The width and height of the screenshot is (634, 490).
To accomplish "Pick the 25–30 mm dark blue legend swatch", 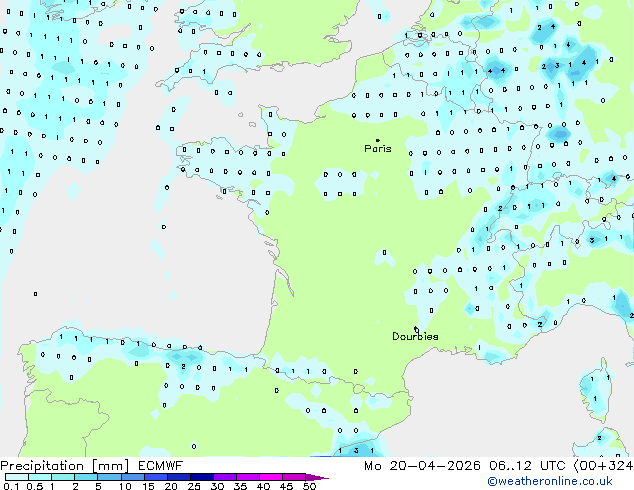I will click(201, 477).
